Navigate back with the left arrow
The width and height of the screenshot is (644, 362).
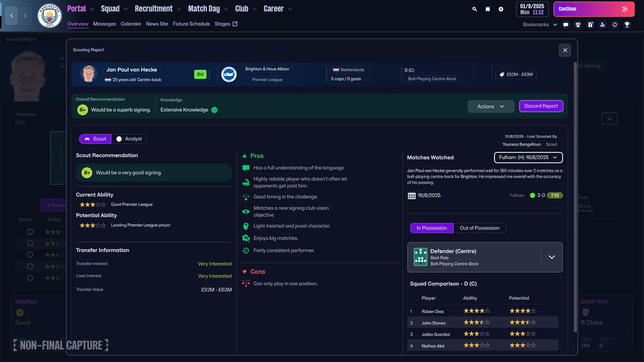(x=11, y=15)
